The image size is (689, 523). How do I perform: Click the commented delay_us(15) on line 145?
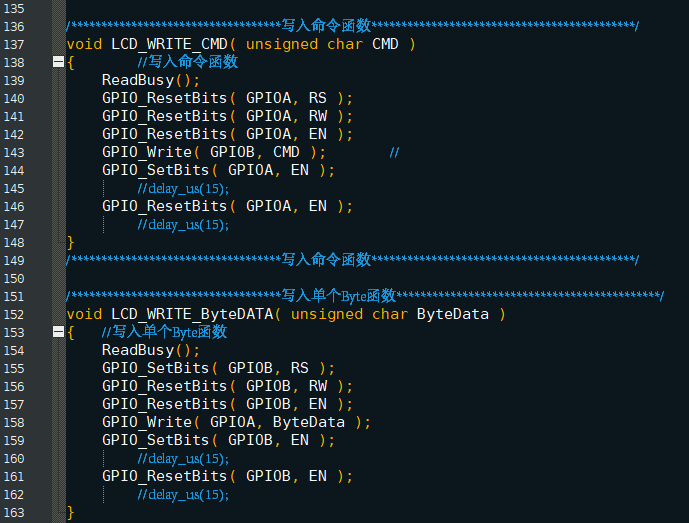click(x=183, y=189)
